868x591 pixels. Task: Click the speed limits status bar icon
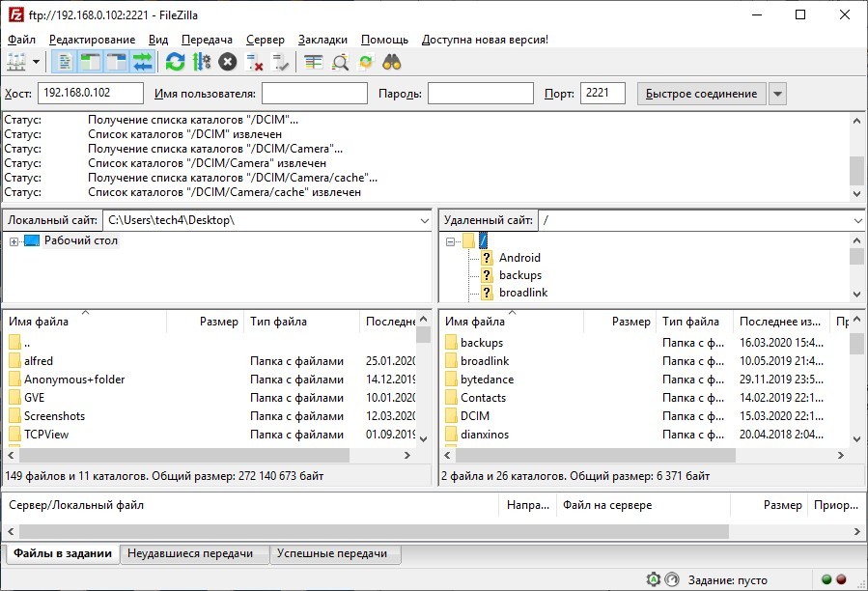(x=672, y=579)
